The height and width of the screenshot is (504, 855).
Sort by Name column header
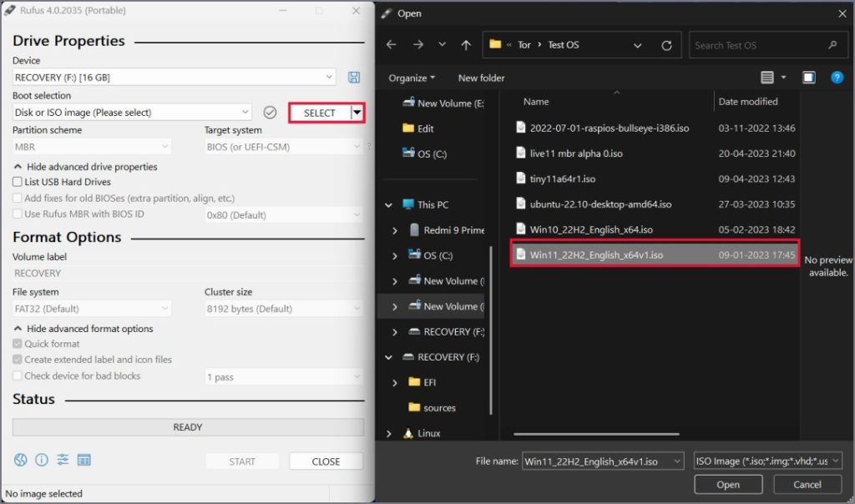[x=536, y=101]
